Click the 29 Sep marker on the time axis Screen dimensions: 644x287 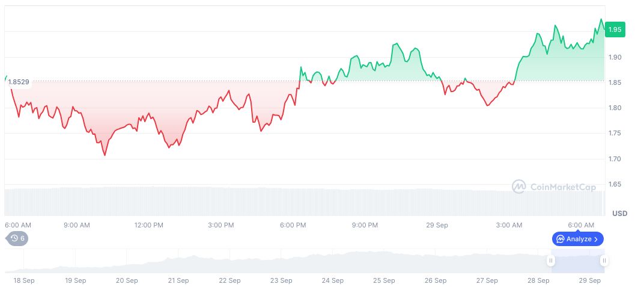(x=437, y=225)
